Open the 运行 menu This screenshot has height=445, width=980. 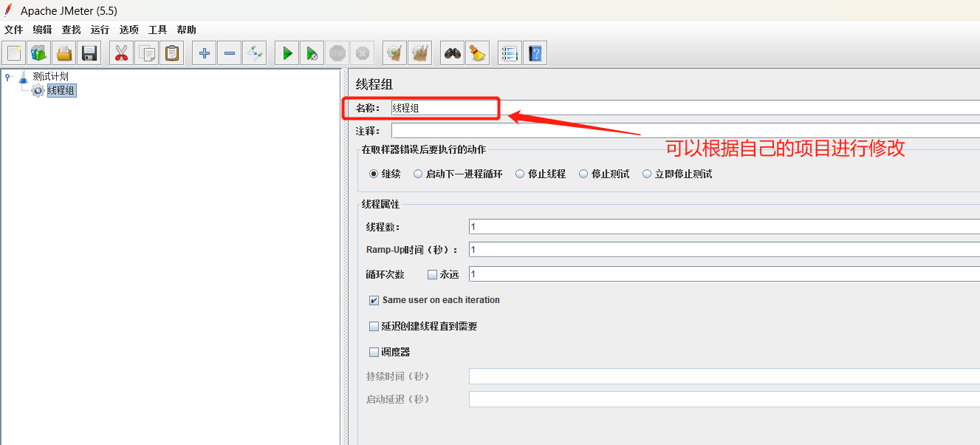click(x=100, y=30)
